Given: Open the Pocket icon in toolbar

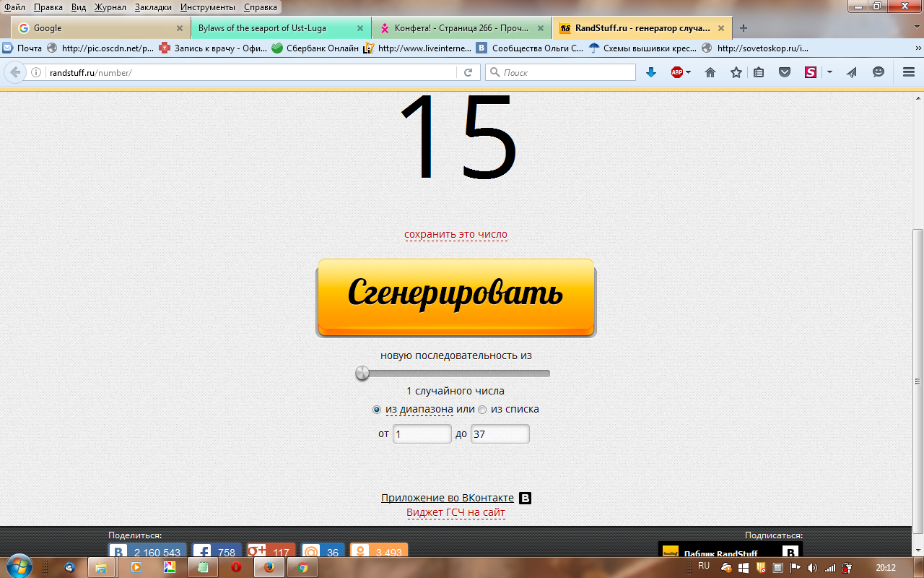Looking at the screenshot, I should 785,72.
